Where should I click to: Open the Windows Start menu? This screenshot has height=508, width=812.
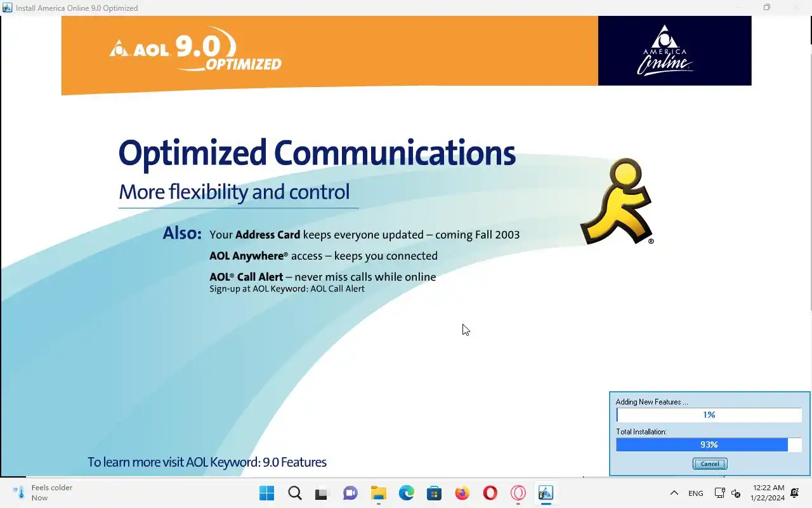[267, 493]
